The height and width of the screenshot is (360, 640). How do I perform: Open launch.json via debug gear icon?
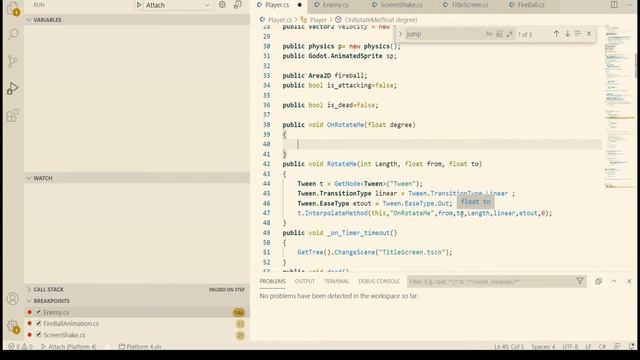tap(222, 5)
